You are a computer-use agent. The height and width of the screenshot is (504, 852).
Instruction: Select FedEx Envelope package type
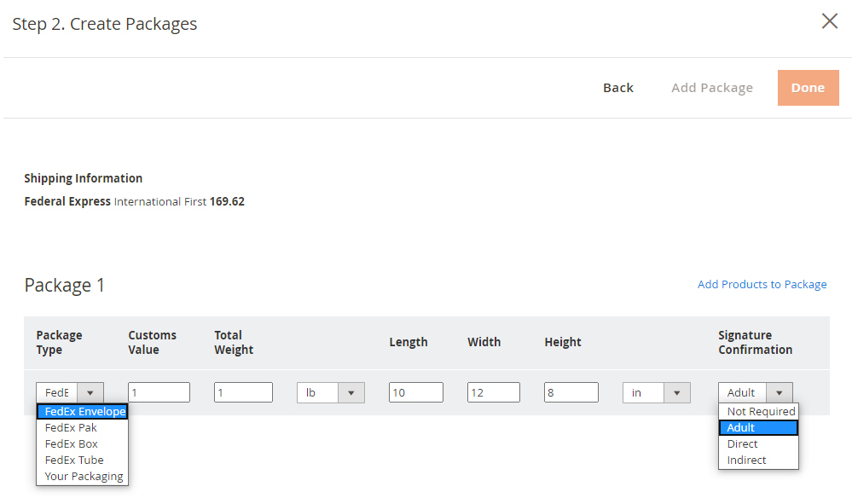click(84, 412)
